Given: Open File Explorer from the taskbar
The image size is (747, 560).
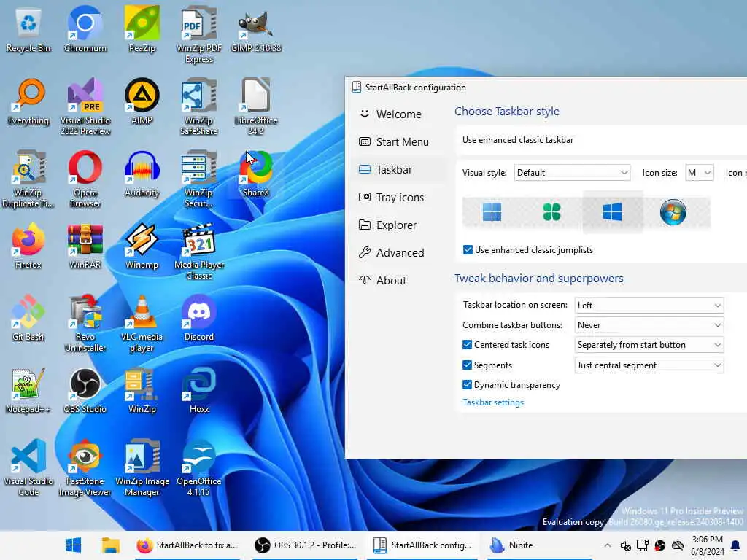Looking at the screenshot, I should click(x=111, y=545).
